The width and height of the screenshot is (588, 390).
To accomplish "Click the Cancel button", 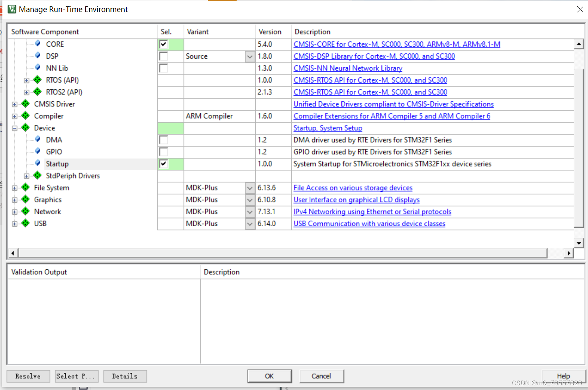I will point(321,376).
